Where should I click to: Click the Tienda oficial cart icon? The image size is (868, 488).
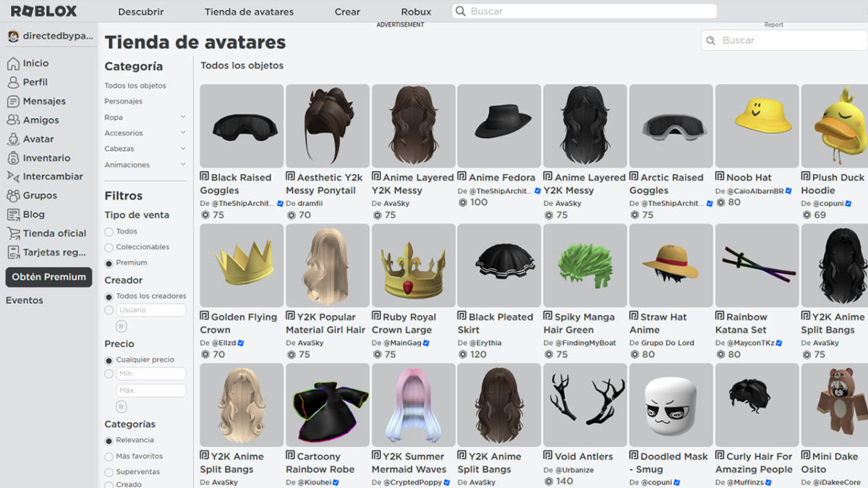coord(13,234)
